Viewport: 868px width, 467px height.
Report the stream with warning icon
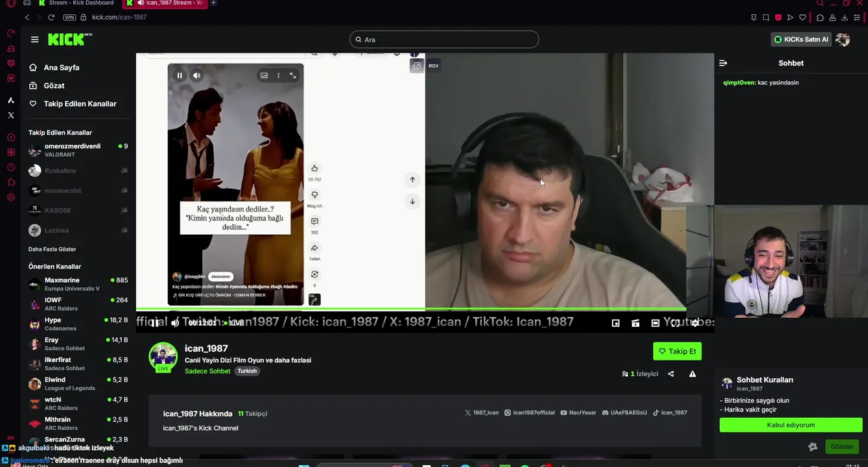(692, 374)
